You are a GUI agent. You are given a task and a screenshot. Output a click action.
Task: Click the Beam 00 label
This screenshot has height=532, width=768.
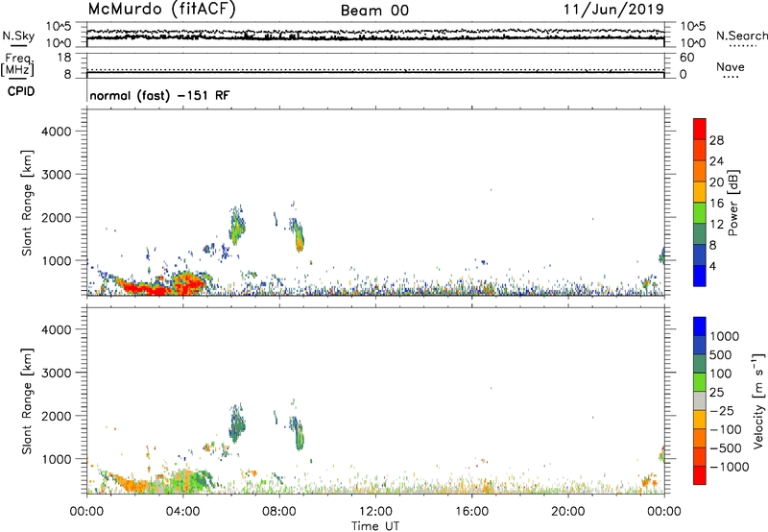374,11
